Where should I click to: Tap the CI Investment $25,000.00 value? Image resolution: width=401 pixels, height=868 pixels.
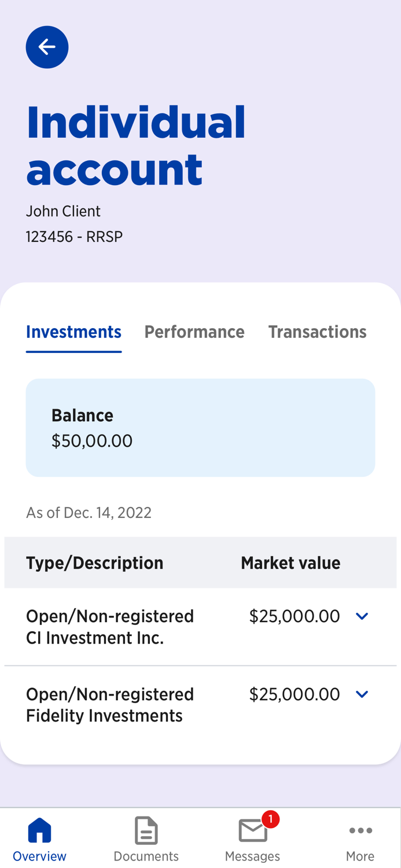pyautogui.click(x=294, y=616)
